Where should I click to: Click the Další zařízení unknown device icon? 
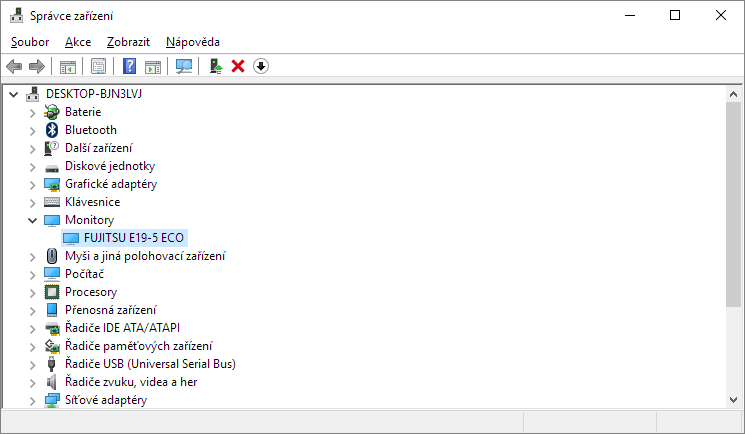(51, 148)
